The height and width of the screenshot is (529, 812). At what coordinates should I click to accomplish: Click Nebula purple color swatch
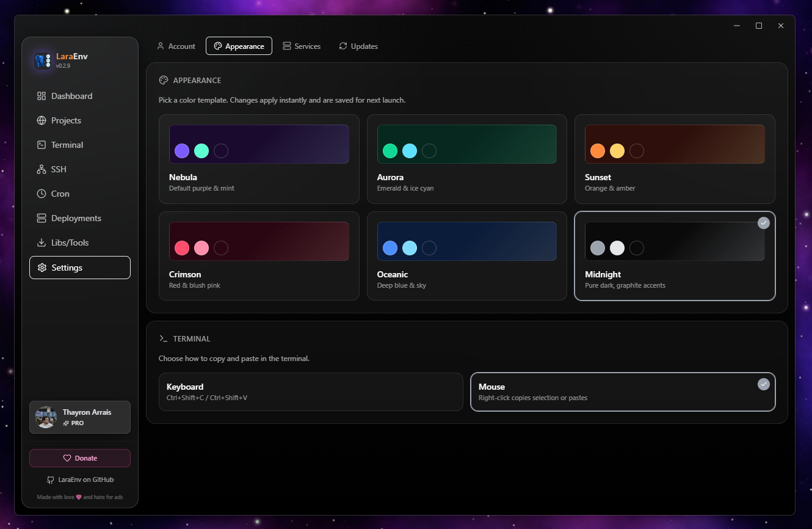[x=182, y=151]
